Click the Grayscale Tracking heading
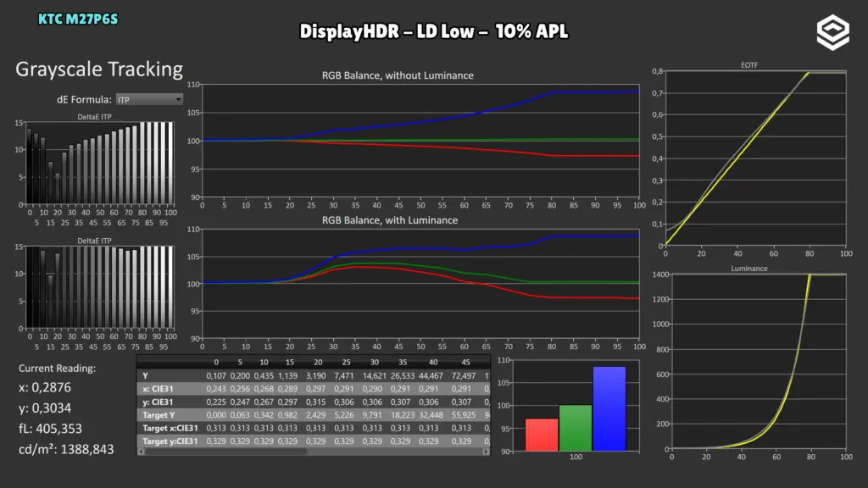 tap(99, 69)
